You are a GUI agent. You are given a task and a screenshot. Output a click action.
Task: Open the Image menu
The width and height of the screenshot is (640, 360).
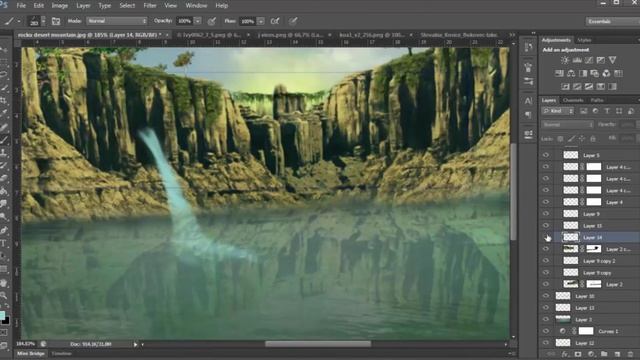[60, 6]
